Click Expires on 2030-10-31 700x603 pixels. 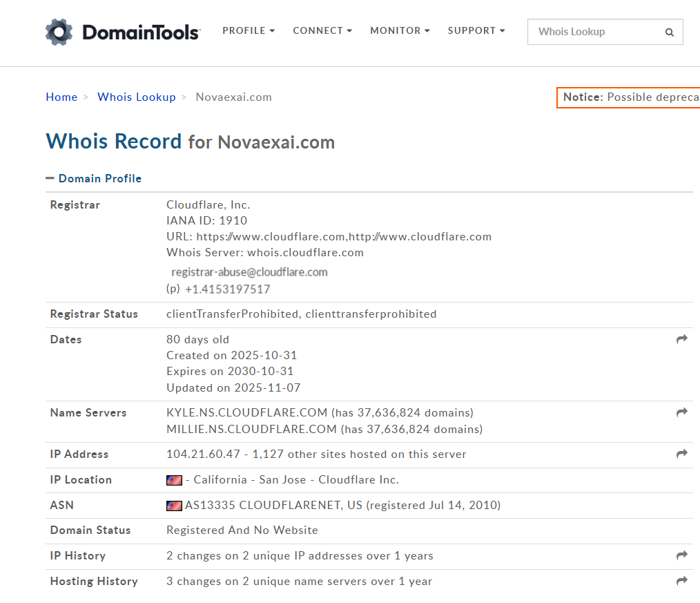click(230, 371)
